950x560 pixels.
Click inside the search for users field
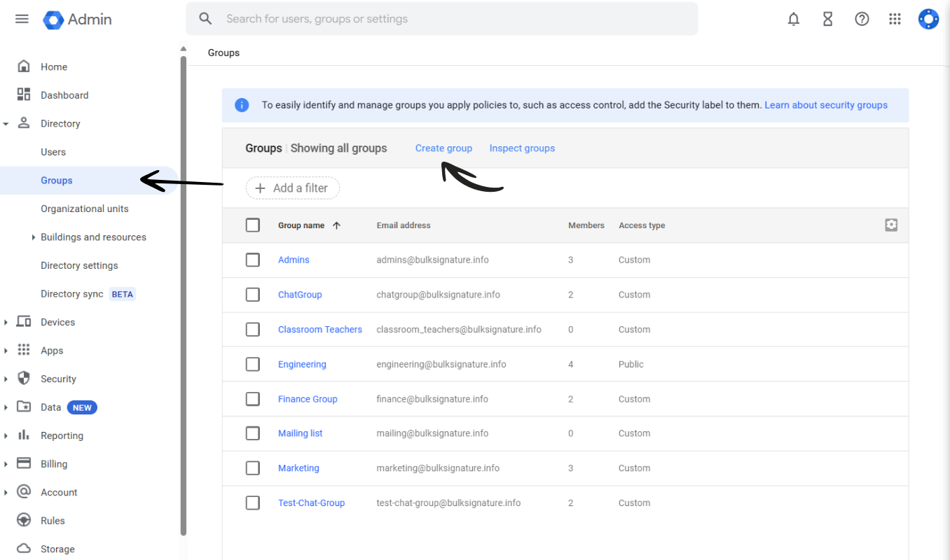pos(420,18)
